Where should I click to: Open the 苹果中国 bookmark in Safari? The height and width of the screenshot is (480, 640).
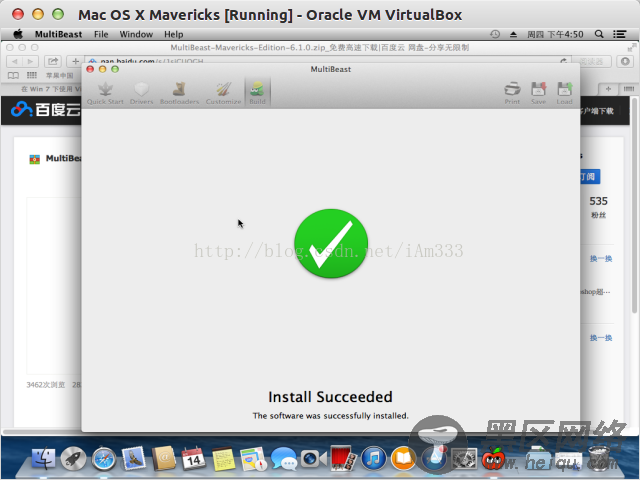point(60,76)
